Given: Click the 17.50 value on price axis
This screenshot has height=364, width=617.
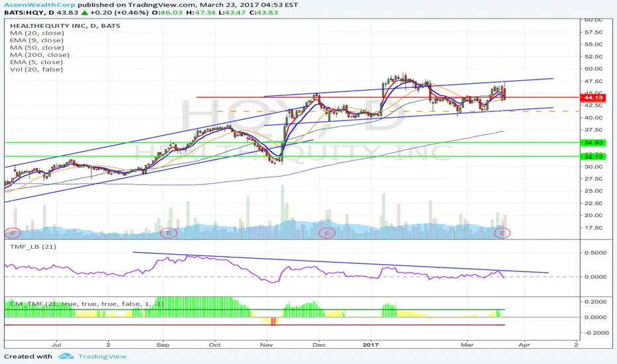Looking at the screenshot, I should (x=593, y=228).
